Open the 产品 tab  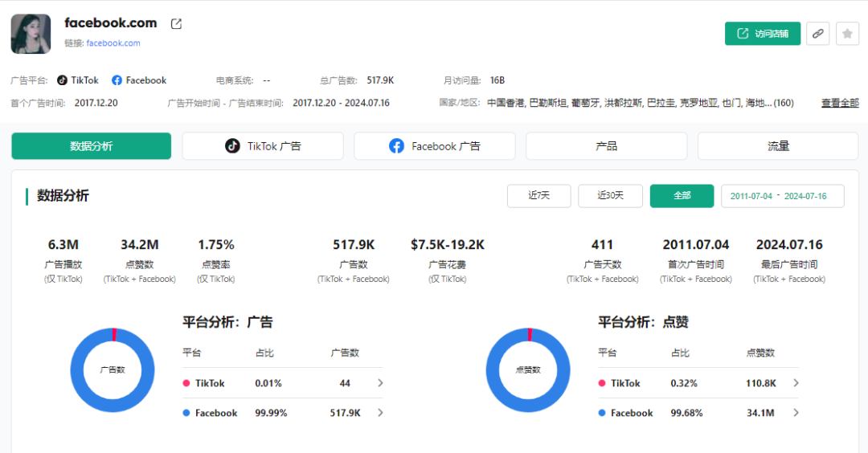click(606, 146)
